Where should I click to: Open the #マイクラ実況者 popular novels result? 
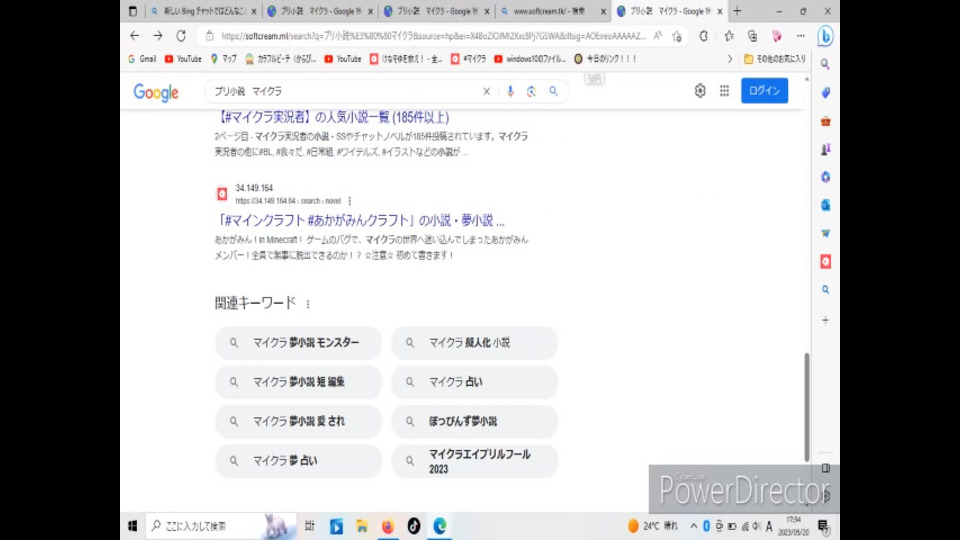(332, 117)
